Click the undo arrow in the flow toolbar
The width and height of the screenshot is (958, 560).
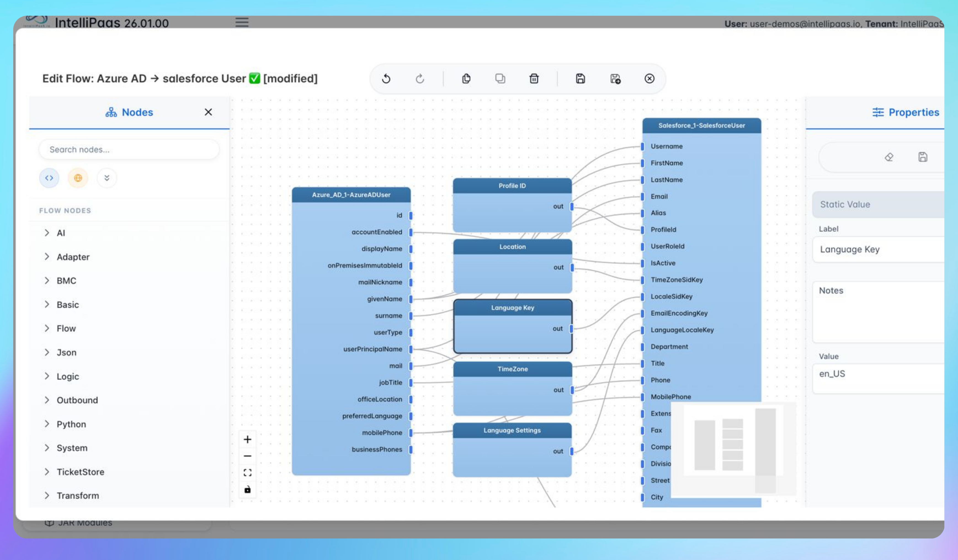[x=386, y=79]
